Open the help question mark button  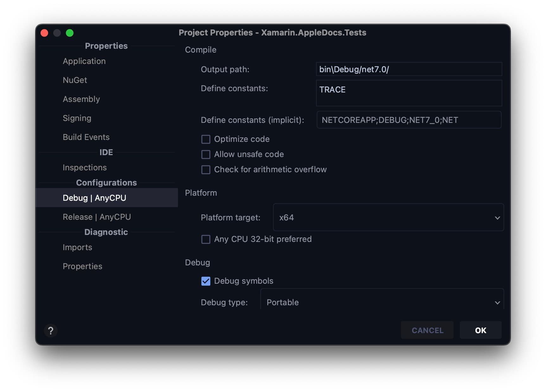[x=51, y=331]
